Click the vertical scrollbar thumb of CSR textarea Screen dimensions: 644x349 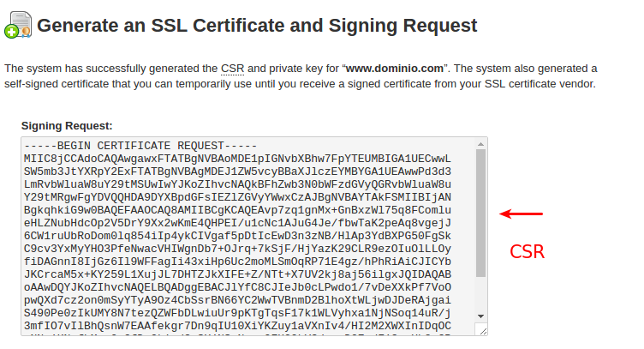[x=481, y=213]
